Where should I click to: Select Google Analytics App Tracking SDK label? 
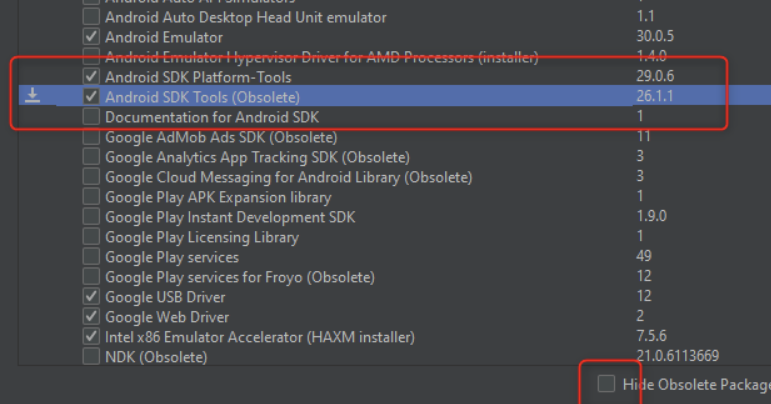[257, 157]
